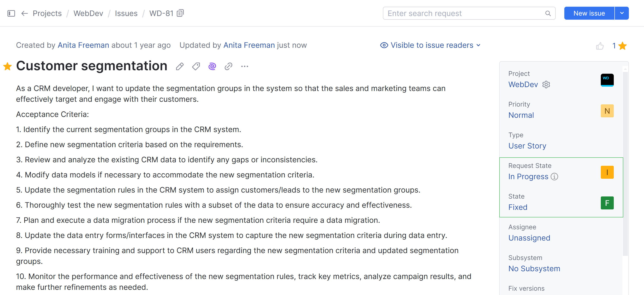Toggle the sidebar panel icon
The height and width of the screenshot is (295, 644).
click(11, 13)
